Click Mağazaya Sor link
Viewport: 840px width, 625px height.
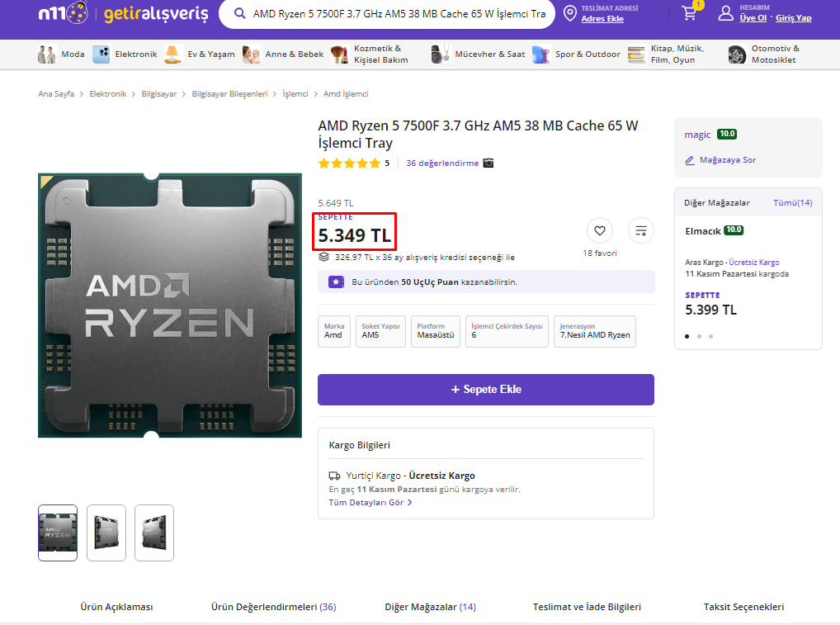tap(728, 159)
